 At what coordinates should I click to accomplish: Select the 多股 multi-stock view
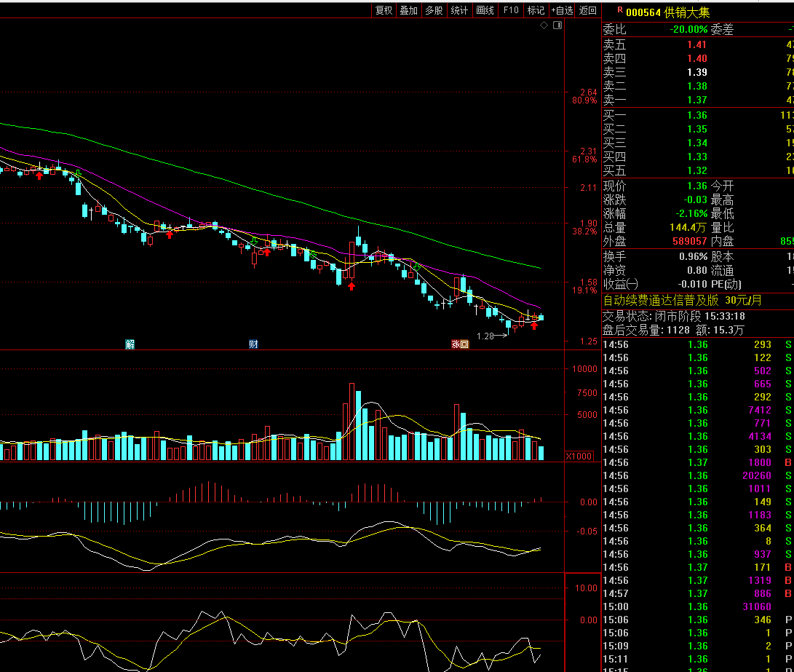pos(434,10)
